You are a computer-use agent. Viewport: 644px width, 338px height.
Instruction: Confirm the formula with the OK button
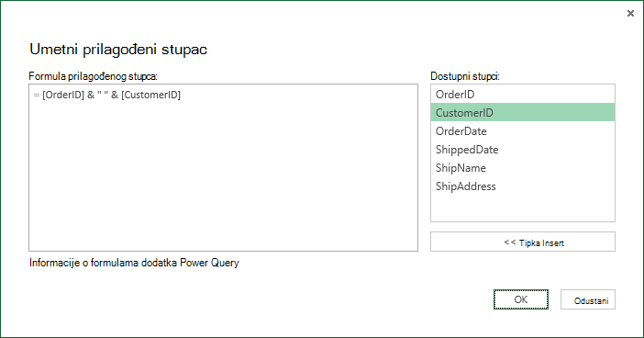(521, 299)
